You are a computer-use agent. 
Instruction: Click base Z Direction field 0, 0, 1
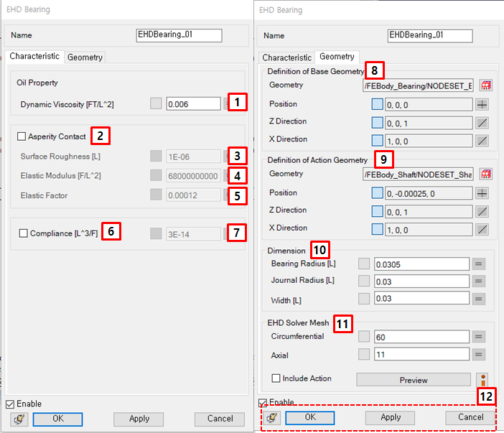pos(429,123)
